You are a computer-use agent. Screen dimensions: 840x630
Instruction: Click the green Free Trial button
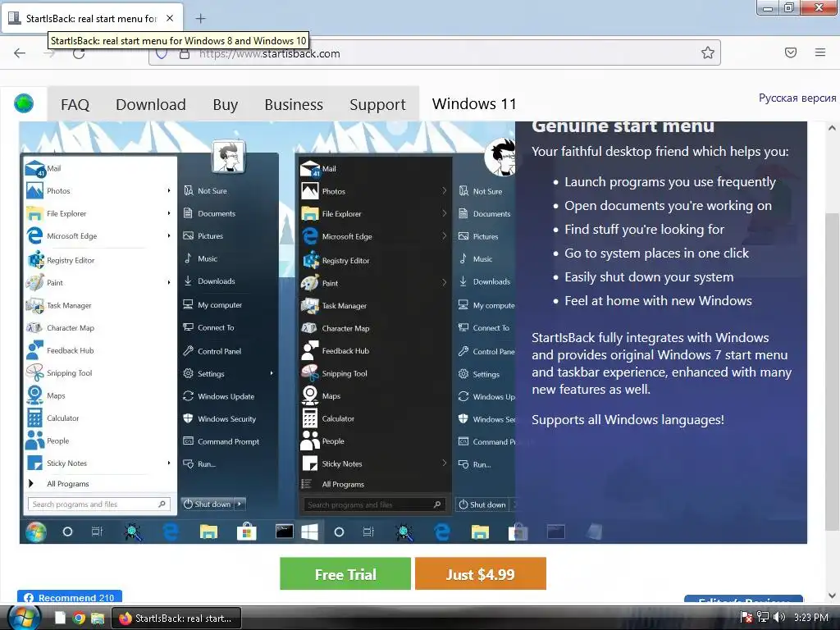345,573
